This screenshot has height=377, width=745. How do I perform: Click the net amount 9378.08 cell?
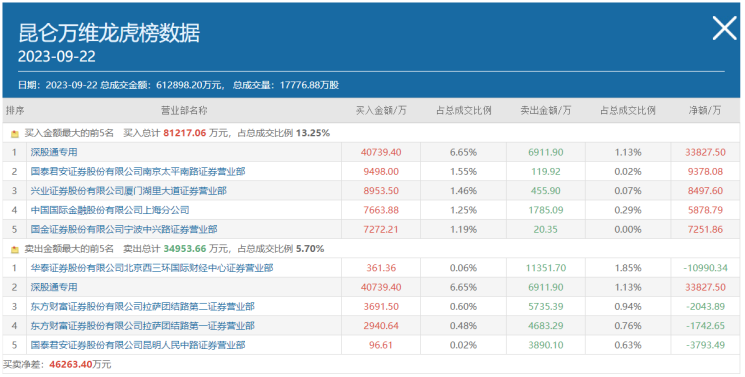click(x=705, y=171)
